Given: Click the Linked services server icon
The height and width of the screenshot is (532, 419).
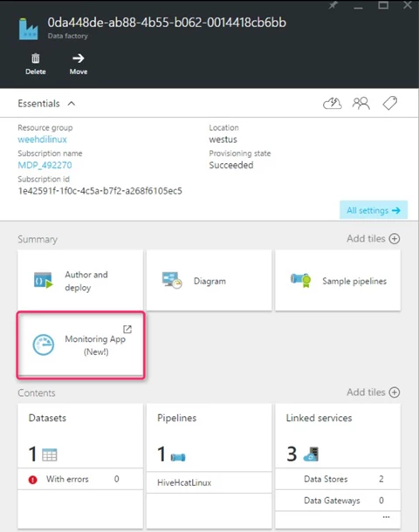Looking at the screenshot, I should (x=311, y=454).
